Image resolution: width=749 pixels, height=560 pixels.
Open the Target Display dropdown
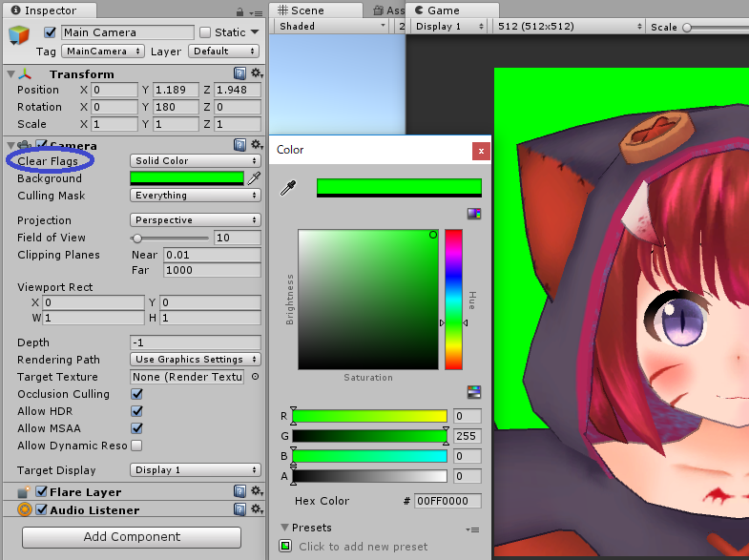click(196, 469)
